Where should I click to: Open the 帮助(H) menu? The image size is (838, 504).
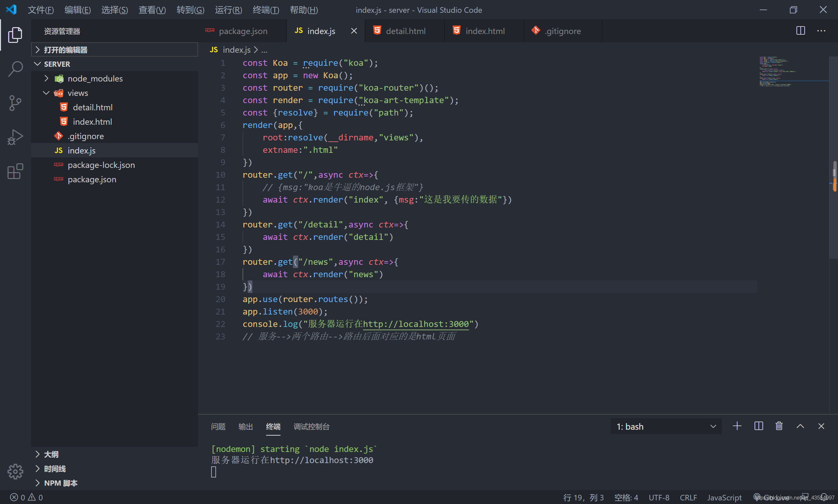[x=304, y=10]
